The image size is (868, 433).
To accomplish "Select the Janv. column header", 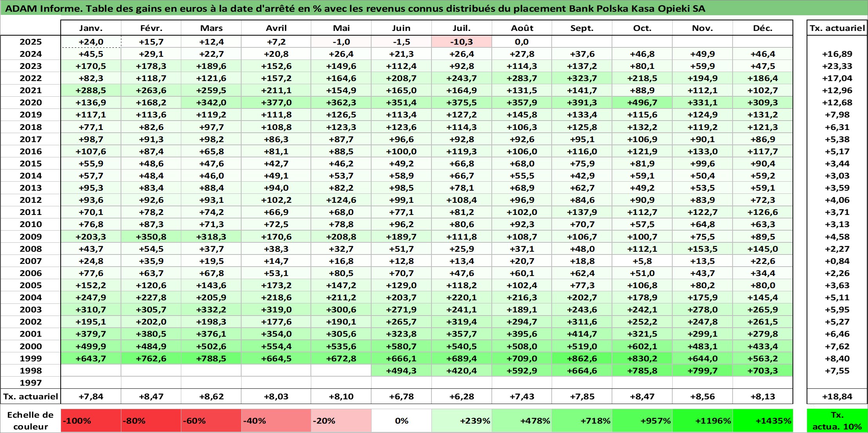I will click(91, 28).
